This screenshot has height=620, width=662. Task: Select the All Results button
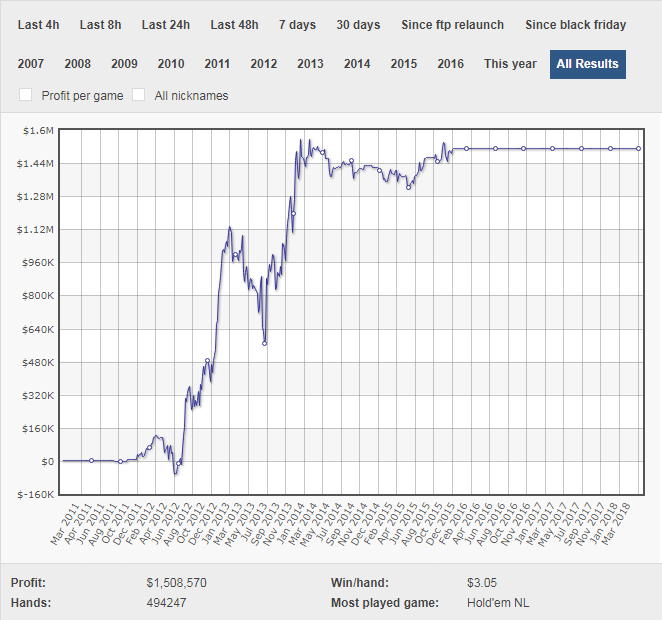(x=588, y=64)
